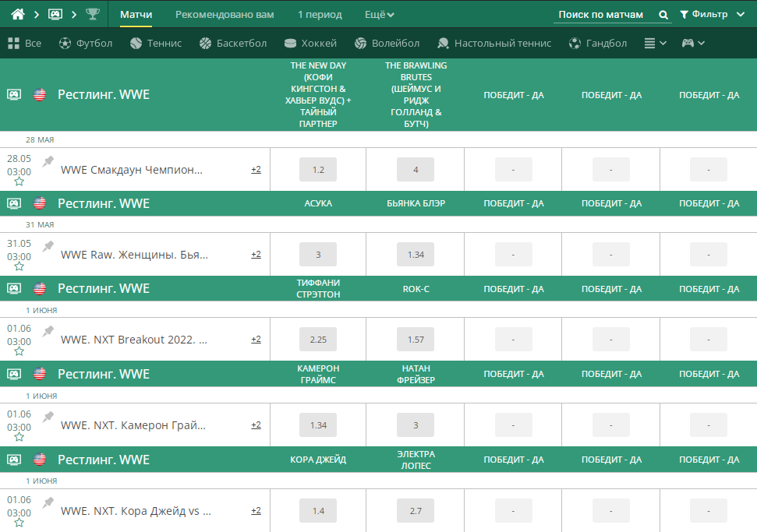Viewport: 757px width, 532px height.
Task: Show +2 markets for NXT Breakout 2022
Action: pos(256,339)
